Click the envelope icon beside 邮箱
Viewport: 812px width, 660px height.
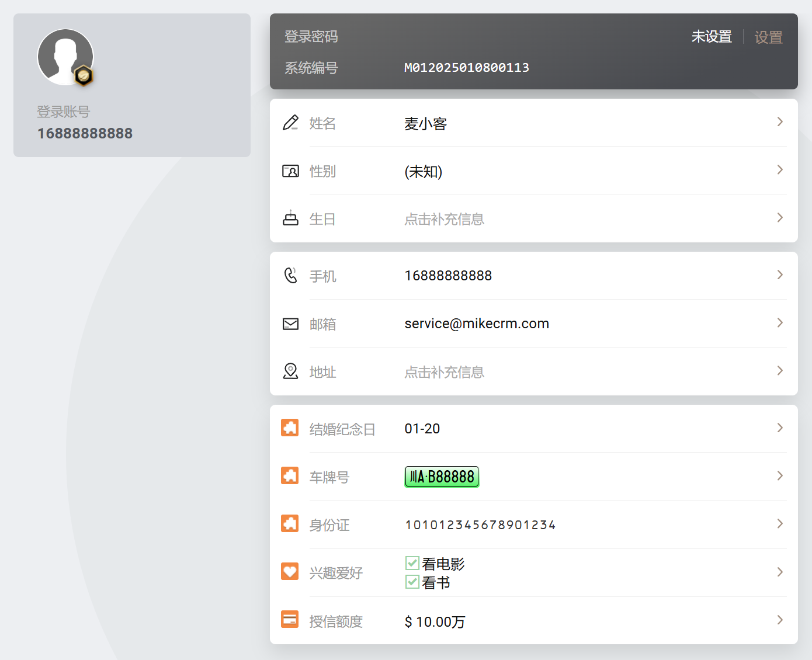290,324
